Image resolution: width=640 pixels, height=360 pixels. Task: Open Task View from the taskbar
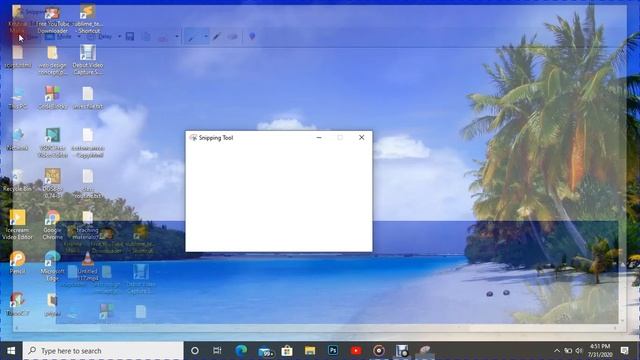217,351
